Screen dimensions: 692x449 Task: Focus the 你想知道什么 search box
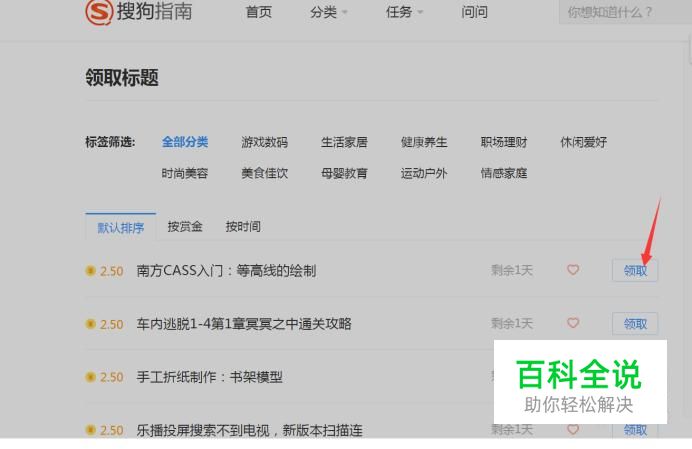[625, 12]
